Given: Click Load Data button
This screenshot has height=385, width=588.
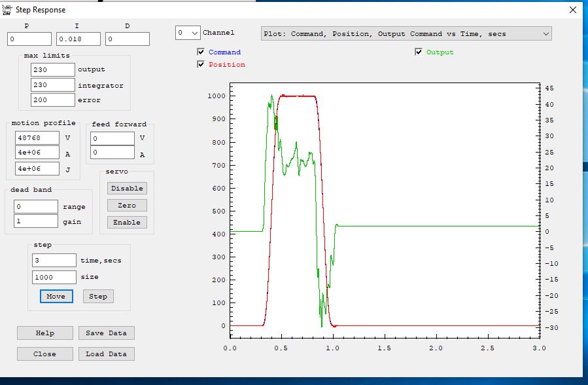Looking at the screenshot, I should click(106, 354).
